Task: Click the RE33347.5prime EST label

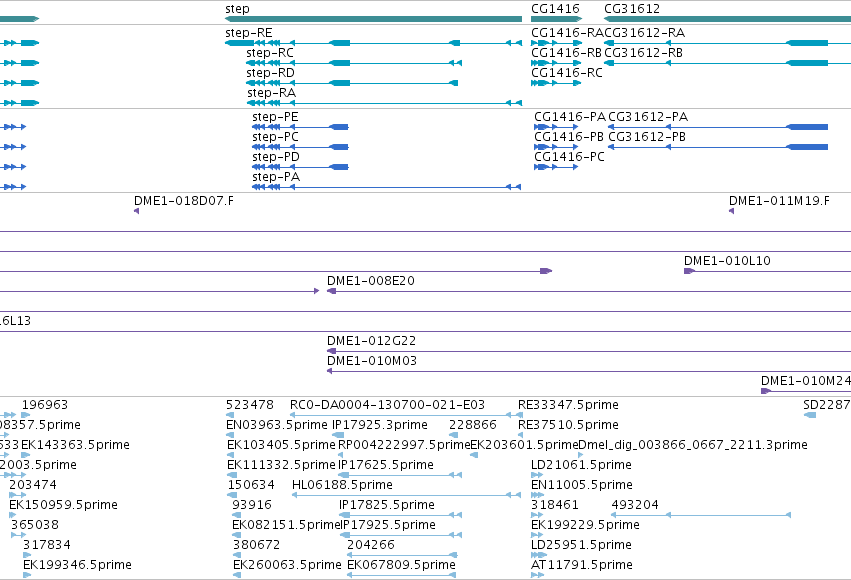Action: click(x=568, y=405)
